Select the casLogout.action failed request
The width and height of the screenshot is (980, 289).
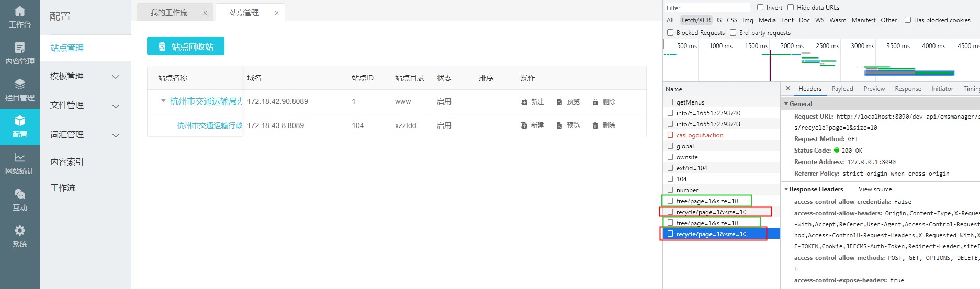[721, 135]
